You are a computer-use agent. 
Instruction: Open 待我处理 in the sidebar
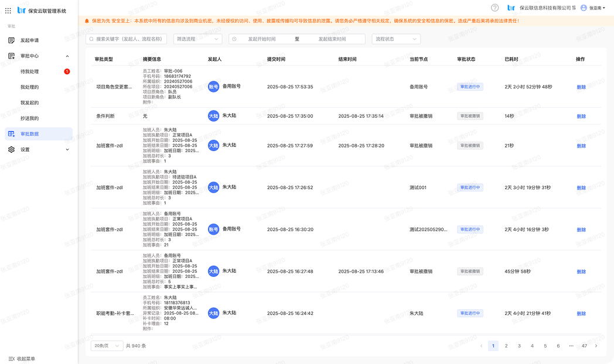(30, 72)
